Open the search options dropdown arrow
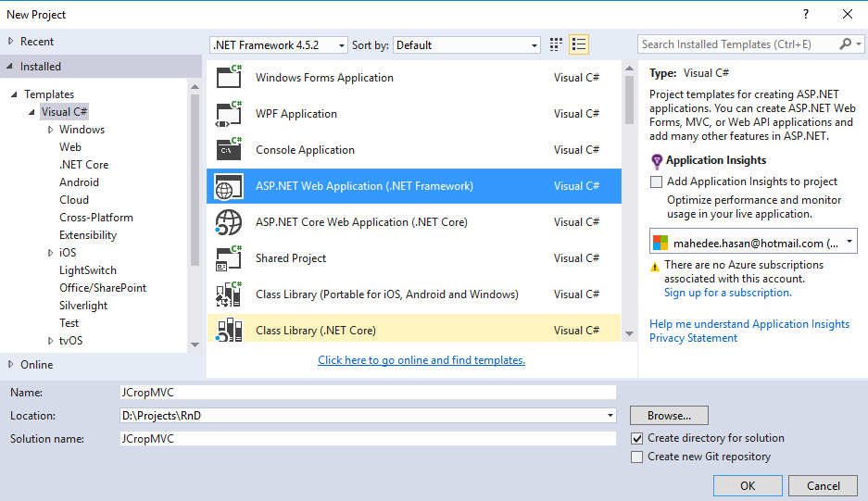Viewport: 868px width, 501px height. tap(859, 44)
